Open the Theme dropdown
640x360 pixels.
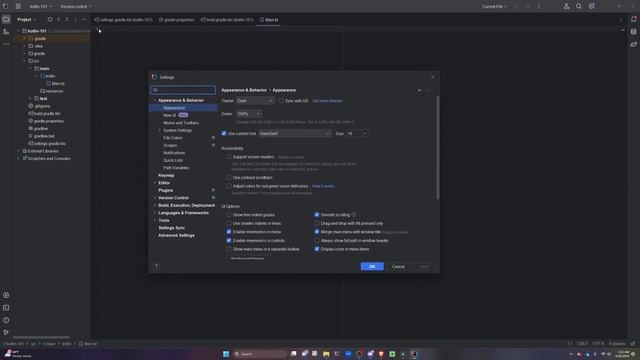tap(255, 101)
